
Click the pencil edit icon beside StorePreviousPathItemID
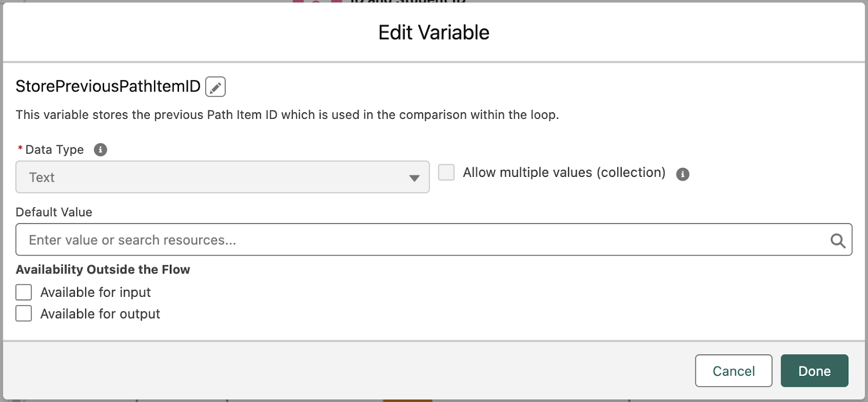pos(215,87)
